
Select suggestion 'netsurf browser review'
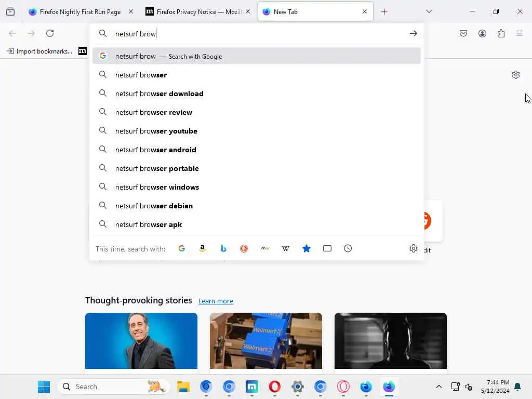pos(257,112)
